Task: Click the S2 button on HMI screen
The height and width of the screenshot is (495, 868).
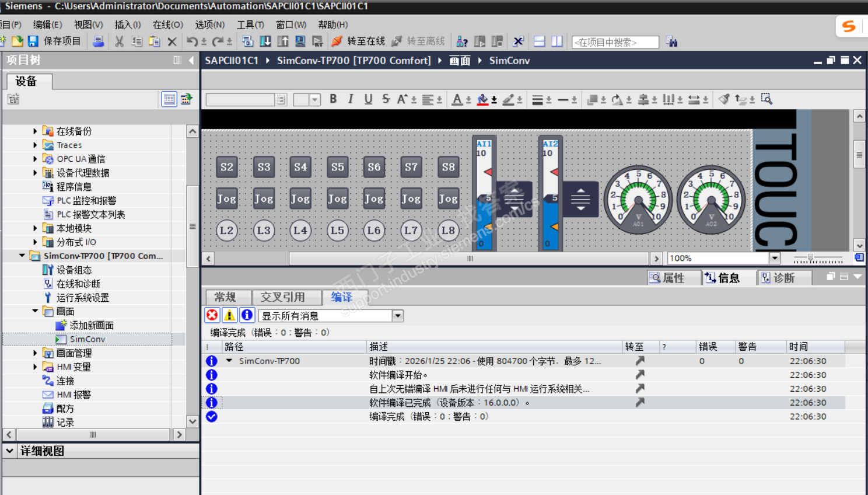Action: (227, 167)
